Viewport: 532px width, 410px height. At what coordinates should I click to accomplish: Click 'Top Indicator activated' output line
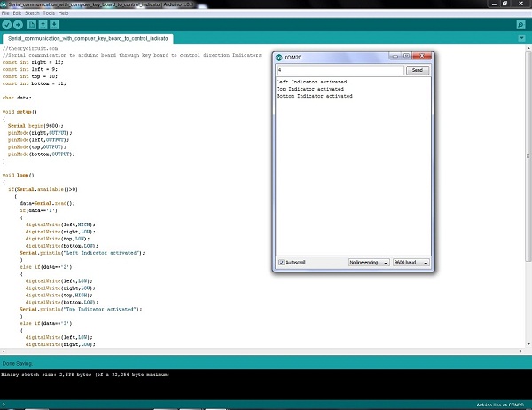pyautogui.click(x=310, y=89)
